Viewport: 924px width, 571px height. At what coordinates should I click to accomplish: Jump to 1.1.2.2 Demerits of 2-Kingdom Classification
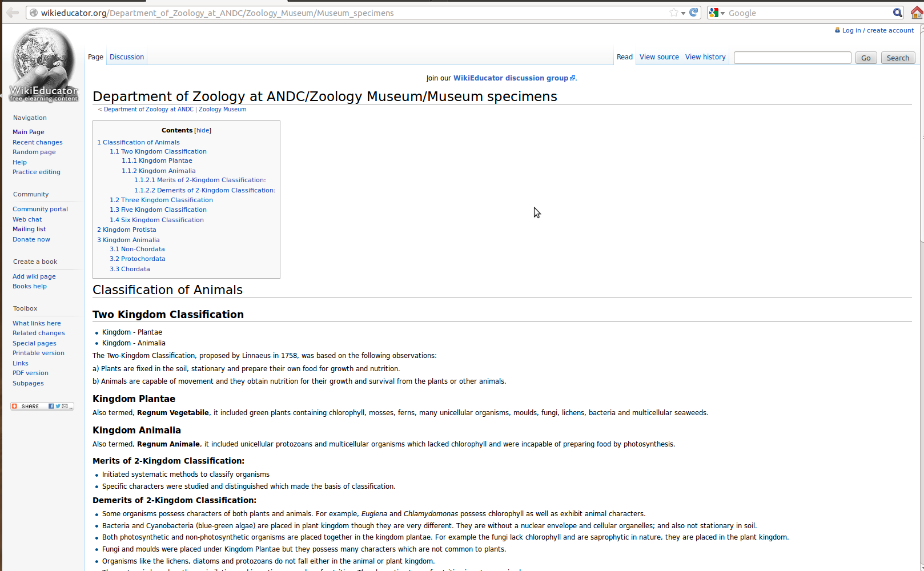click(204, 190)
